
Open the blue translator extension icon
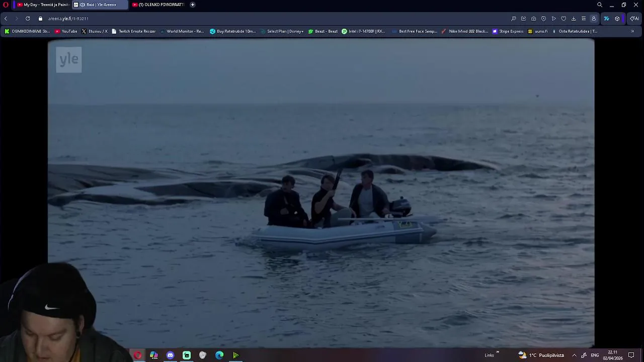606,19
